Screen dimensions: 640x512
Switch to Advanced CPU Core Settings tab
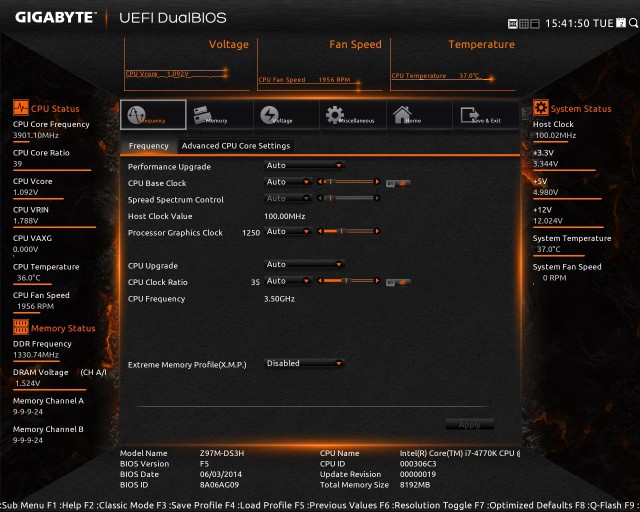236,146
